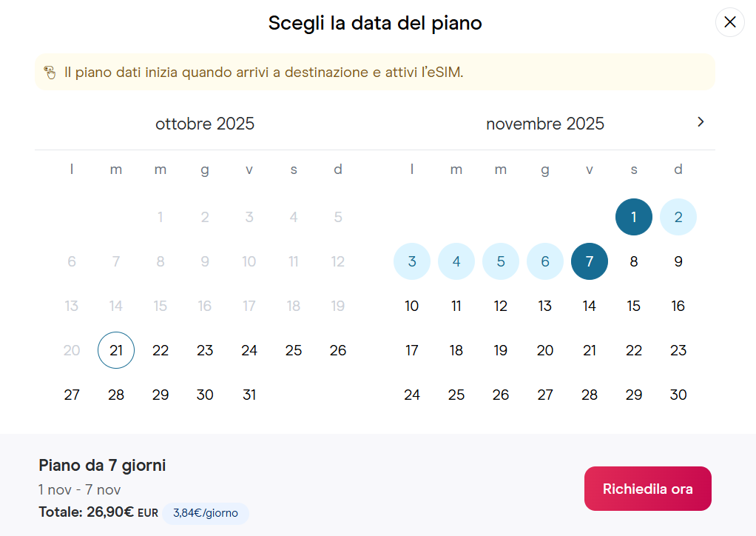Pick October 22 on calendar
This screenshot has width=756, height=536.
161,350
